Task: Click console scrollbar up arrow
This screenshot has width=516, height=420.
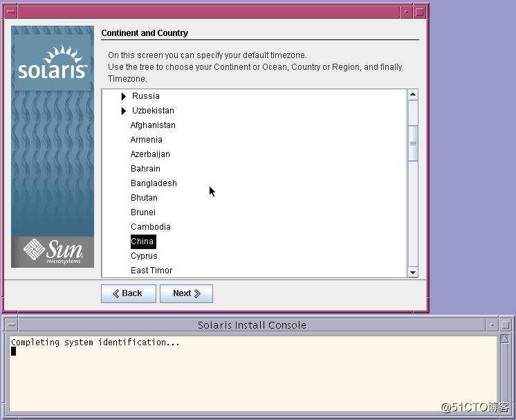Action: (504, 339)
